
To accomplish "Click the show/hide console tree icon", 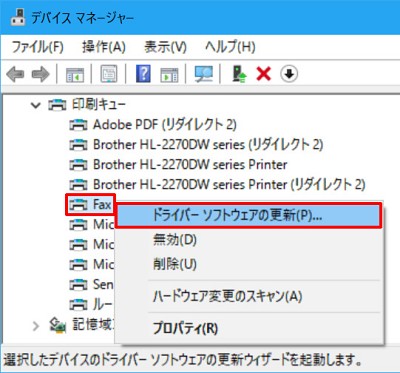I will [x=75, y=74].
